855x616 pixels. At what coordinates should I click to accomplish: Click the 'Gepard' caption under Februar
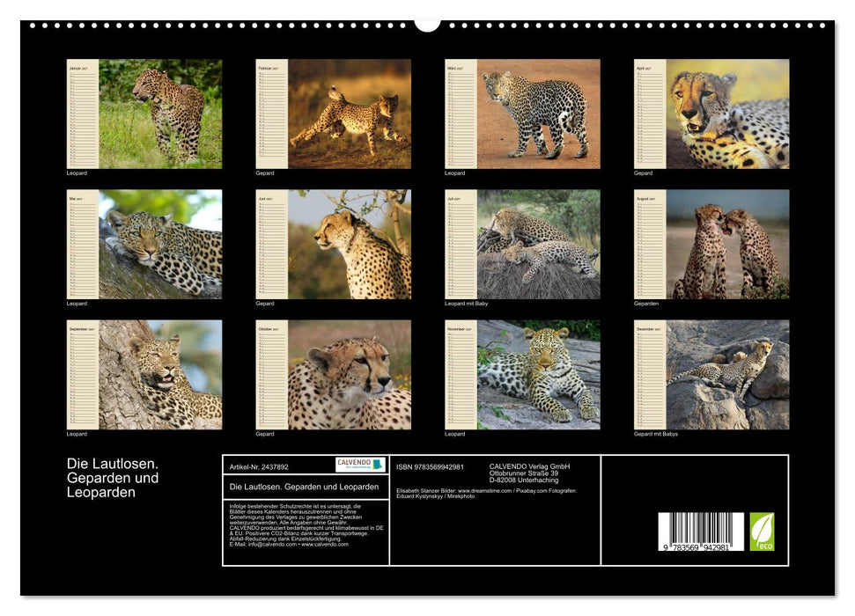265,173
